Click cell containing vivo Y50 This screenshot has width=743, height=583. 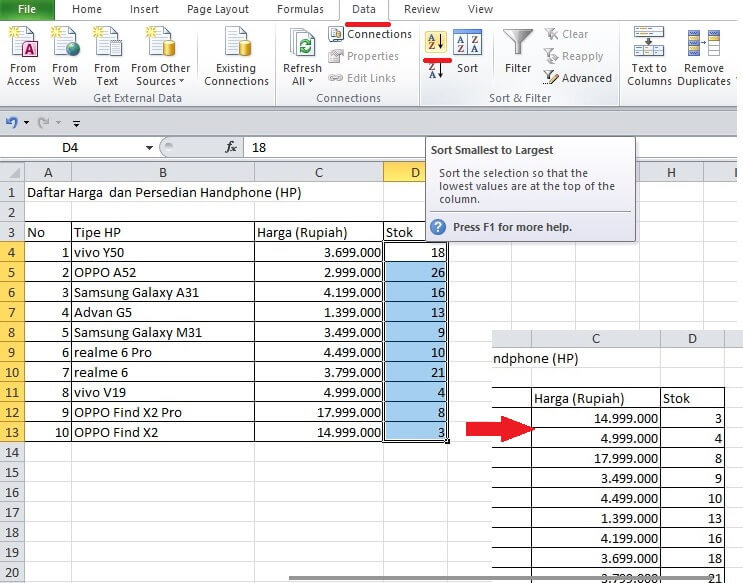tap(163, 252)
